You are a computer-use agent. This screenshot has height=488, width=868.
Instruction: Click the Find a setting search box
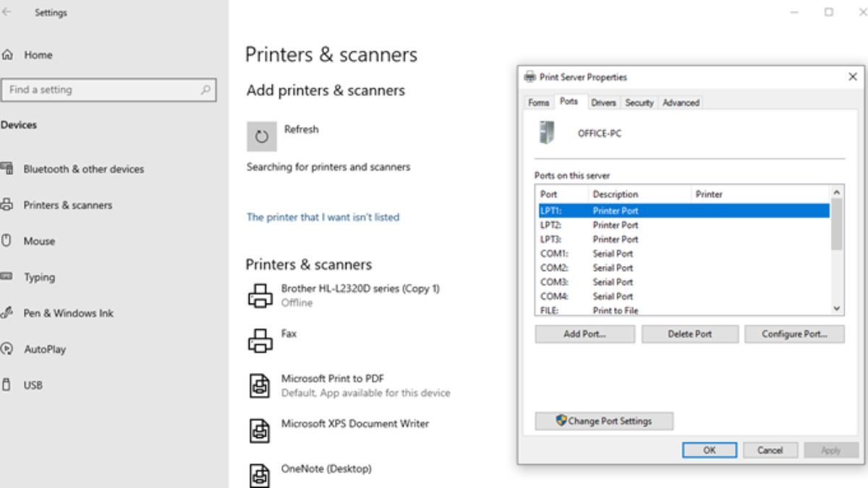pyautogui.click(x=109, y=90)
